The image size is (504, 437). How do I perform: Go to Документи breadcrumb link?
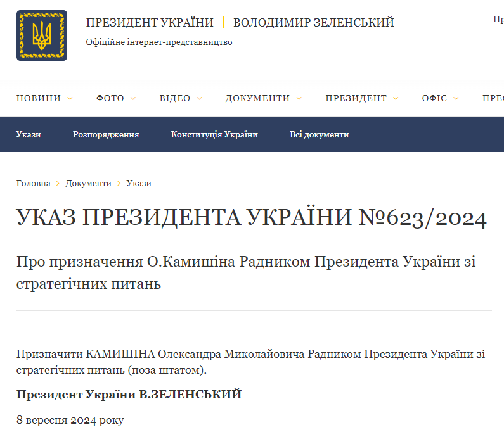coord(88,183)
